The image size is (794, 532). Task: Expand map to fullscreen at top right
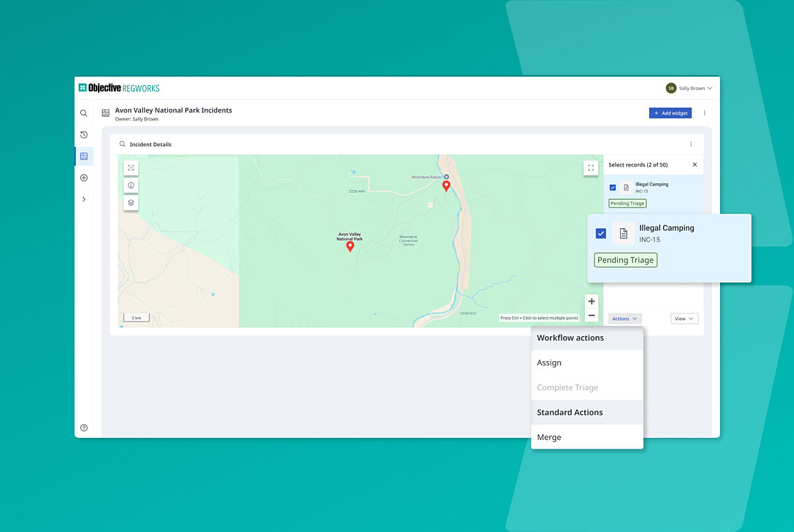[591, 168]
